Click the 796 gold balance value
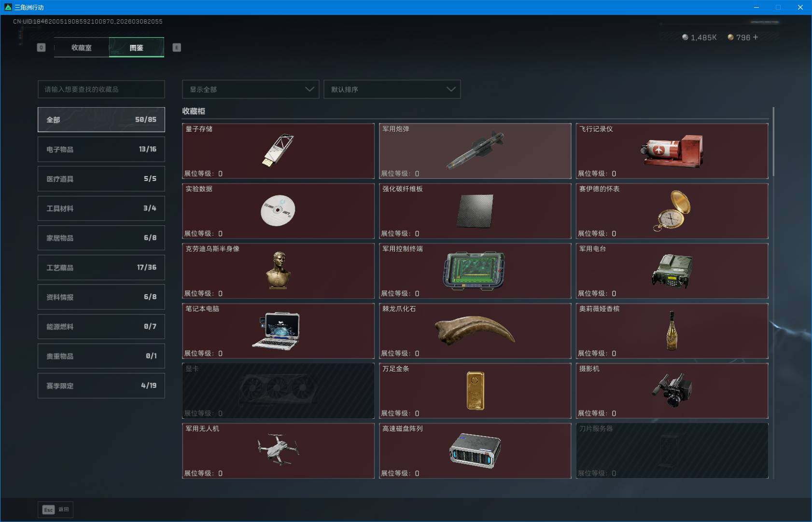 [x=743, y=37]
